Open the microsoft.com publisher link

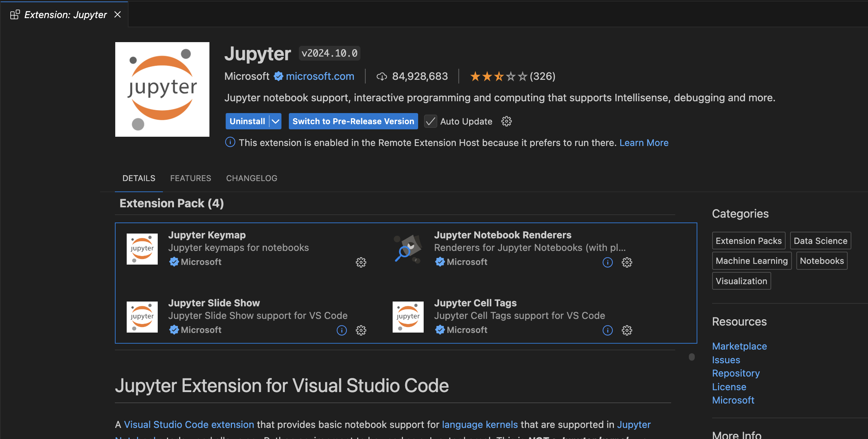coord(320,76)
